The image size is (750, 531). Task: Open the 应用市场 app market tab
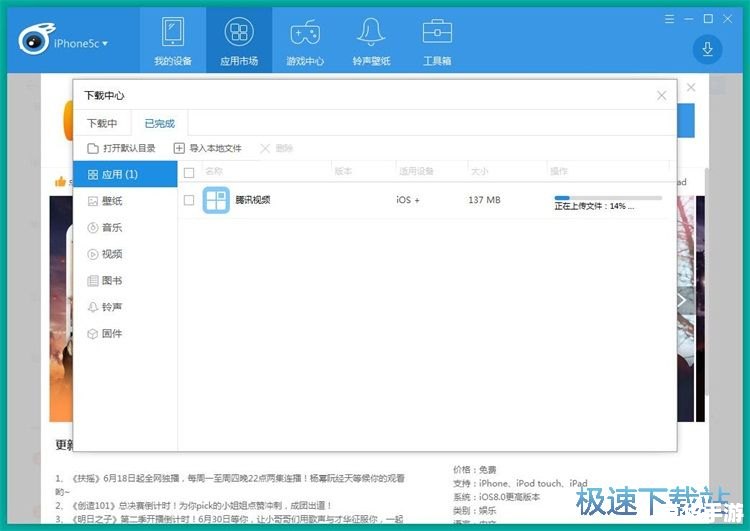[239, 41]
